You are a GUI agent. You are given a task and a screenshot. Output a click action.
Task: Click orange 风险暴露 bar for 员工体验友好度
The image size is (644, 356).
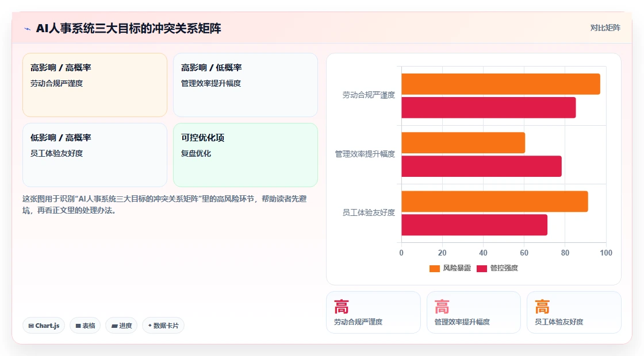[494, 202]
